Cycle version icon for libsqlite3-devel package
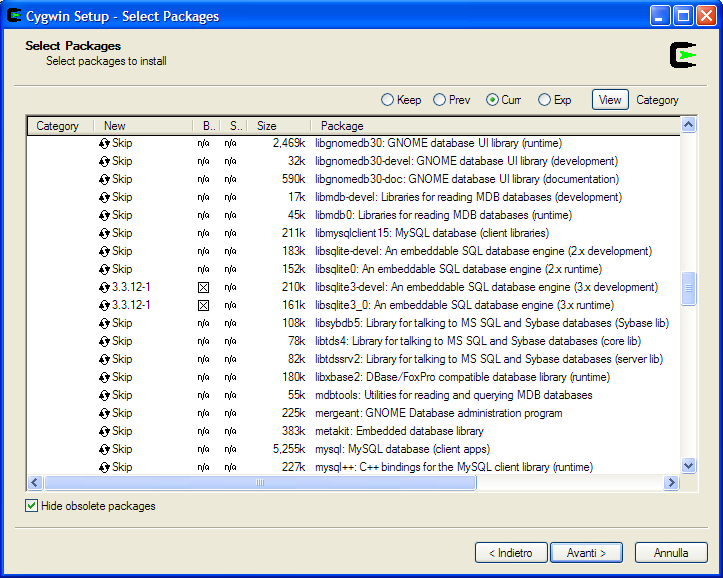723x578 pixels. (x=104, y=287)
